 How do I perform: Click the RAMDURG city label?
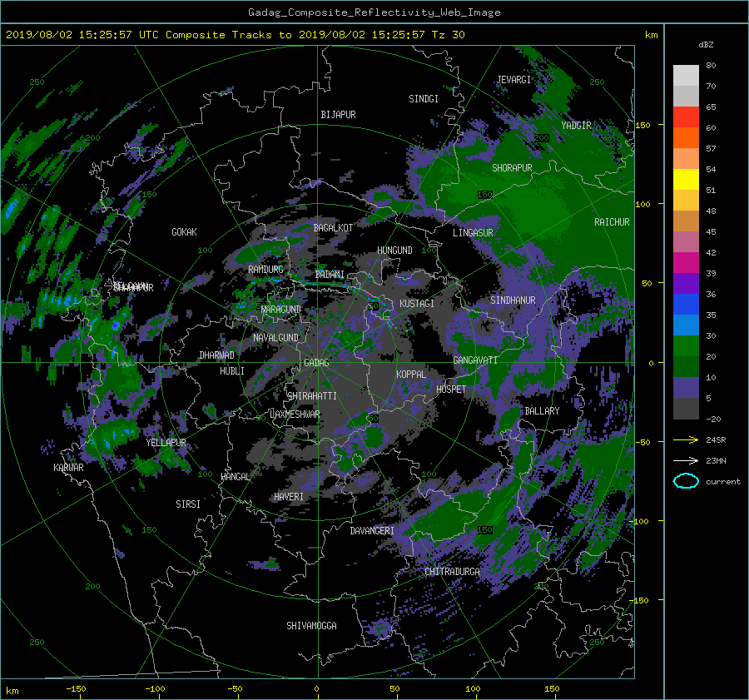click(x=265, y=270)
